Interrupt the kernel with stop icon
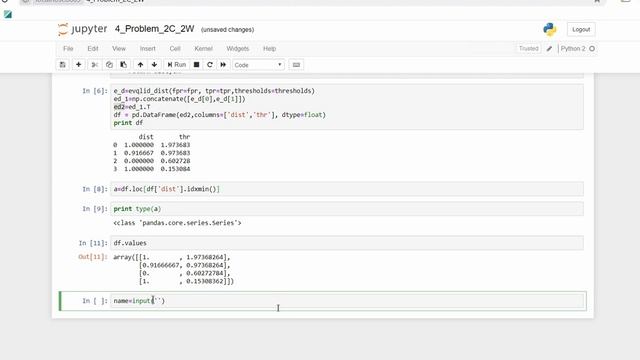The image size is (640, 360). point(196,65)
